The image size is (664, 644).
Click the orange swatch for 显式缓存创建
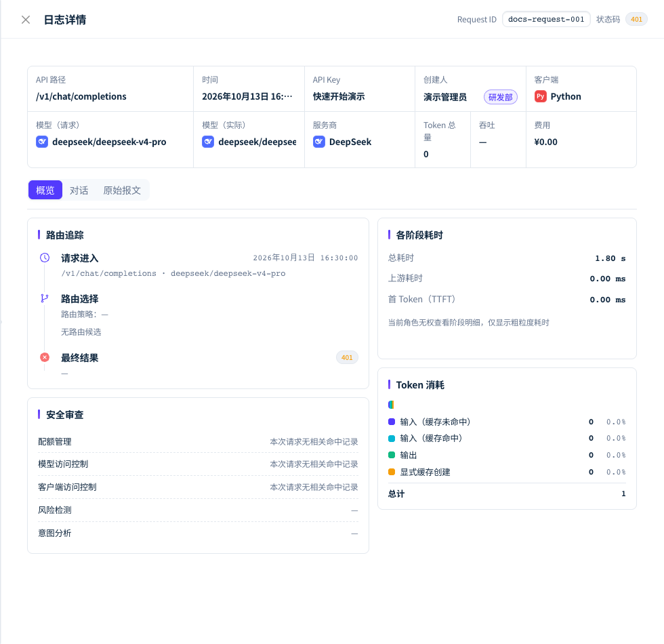pyautogui.click(x=392, y=472)
